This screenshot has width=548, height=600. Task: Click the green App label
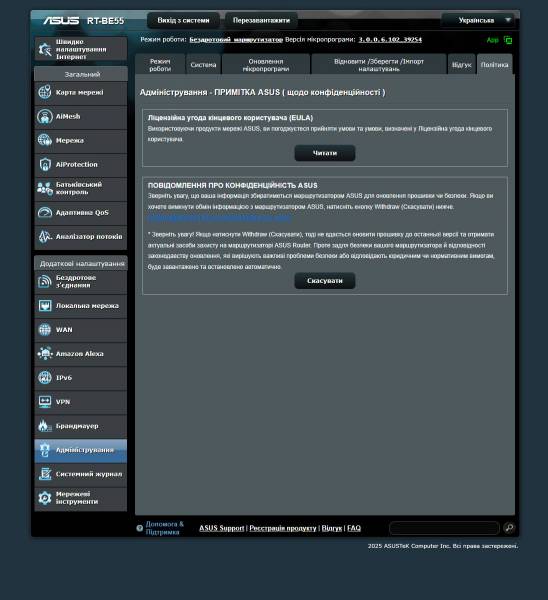493,40
